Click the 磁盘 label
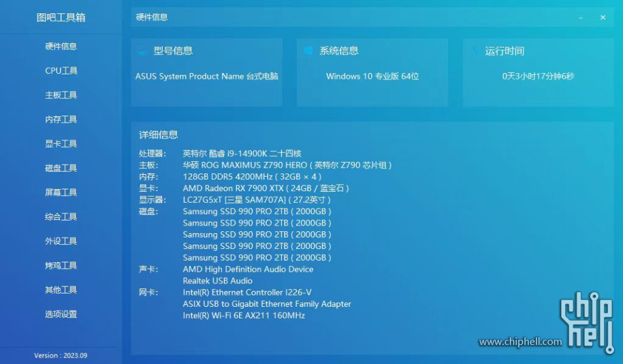This screenshot has width=623, height=364. (148, 212)
